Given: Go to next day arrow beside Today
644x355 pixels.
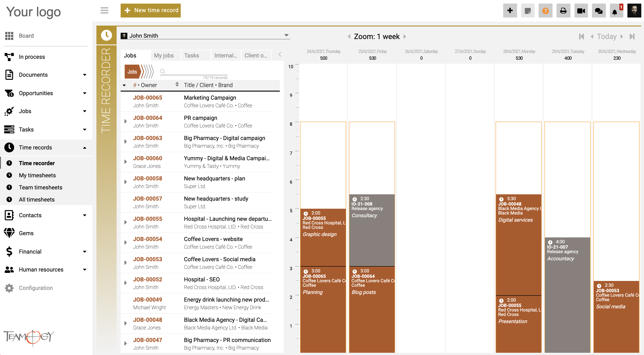Looking at the screenshot, I should click(x=622, y=37).
